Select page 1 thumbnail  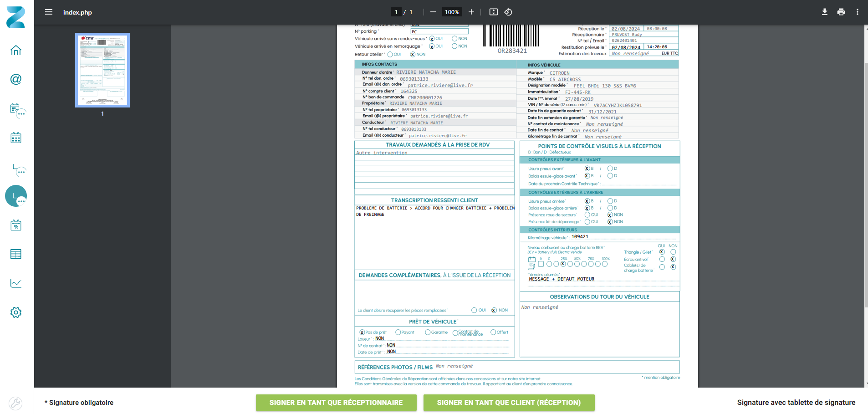tap(102, 70)
